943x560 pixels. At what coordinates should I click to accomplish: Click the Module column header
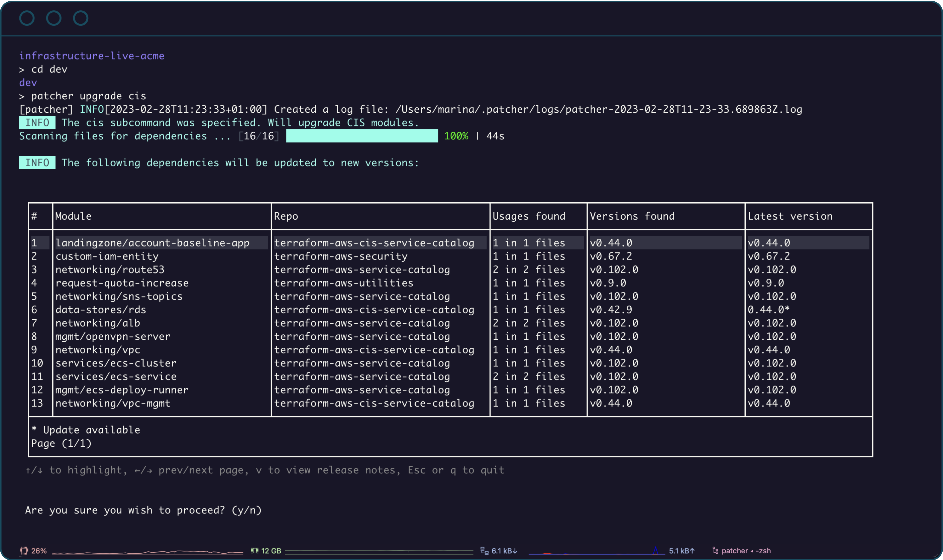[73, 216]
